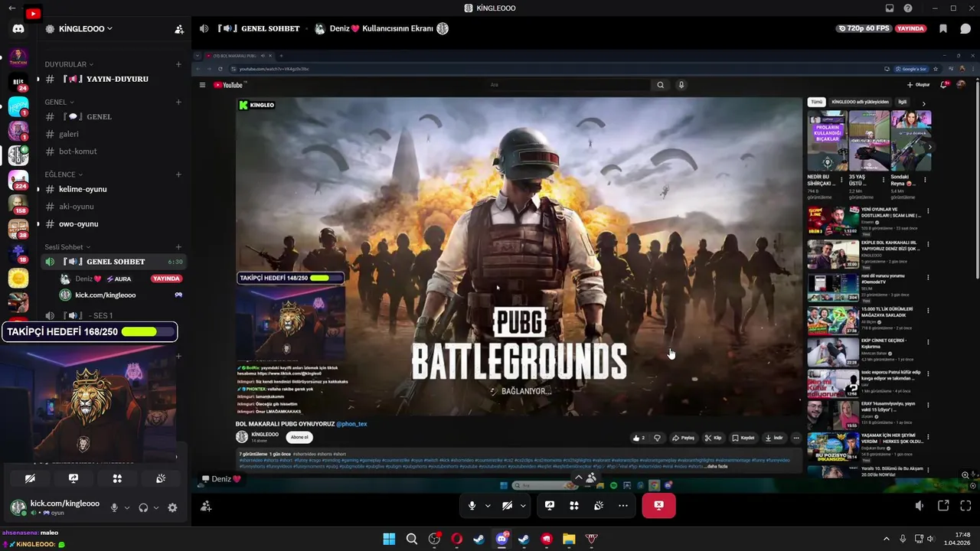Viewport: 980px width, 551px height.
Task: Mute microphone in user panel
Action: coord(114,507)
